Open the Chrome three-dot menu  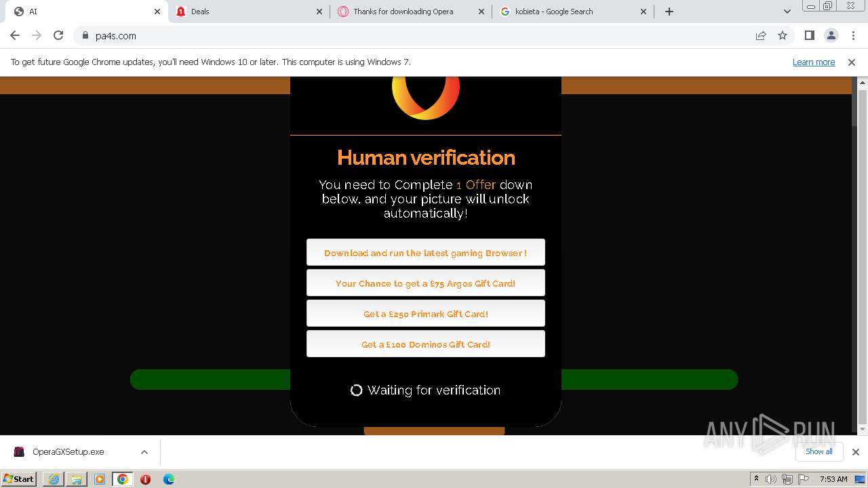853,35
